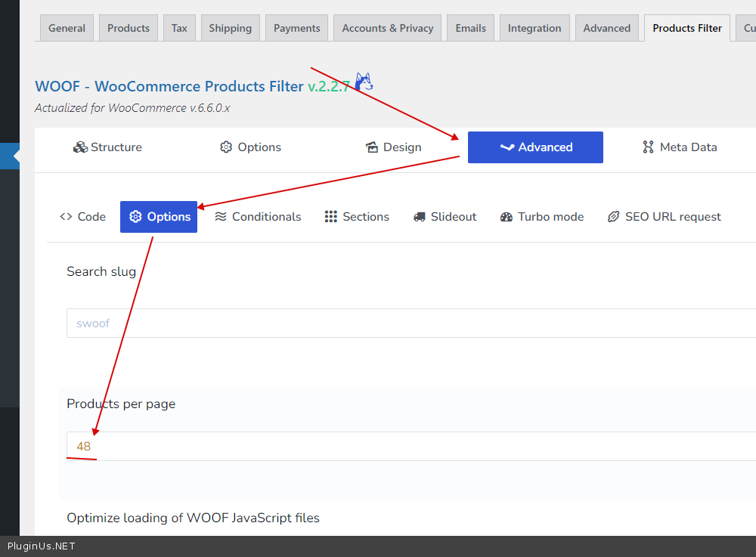756x557 pixels.
Task: Click the Slideout truck icon
Action: (x=420, y=217)
